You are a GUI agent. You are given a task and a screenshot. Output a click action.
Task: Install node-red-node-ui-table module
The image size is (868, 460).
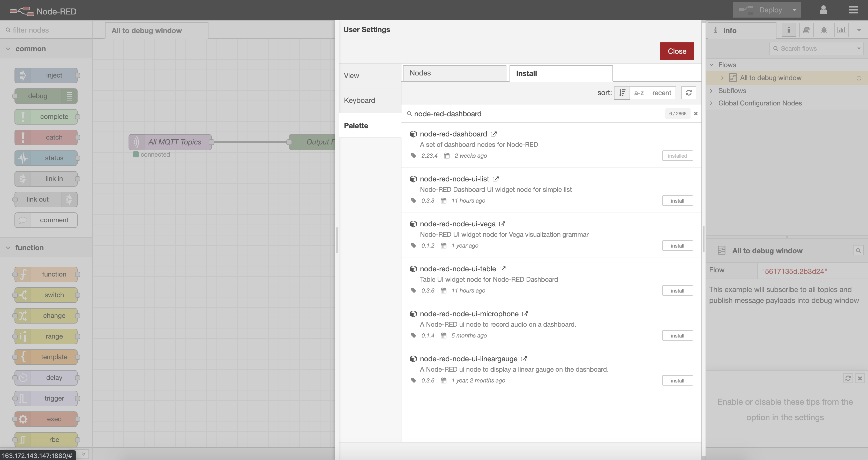(x=677, y=291)
